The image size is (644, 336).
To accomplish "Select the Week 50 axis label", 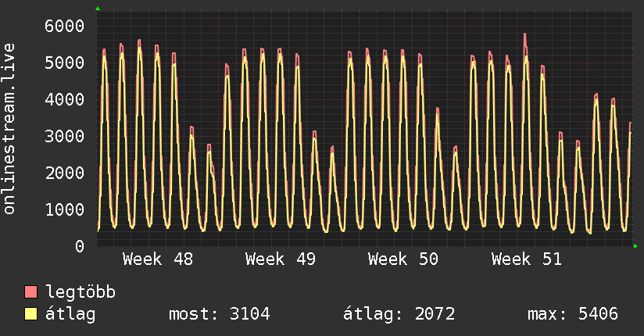I will 403,259.
